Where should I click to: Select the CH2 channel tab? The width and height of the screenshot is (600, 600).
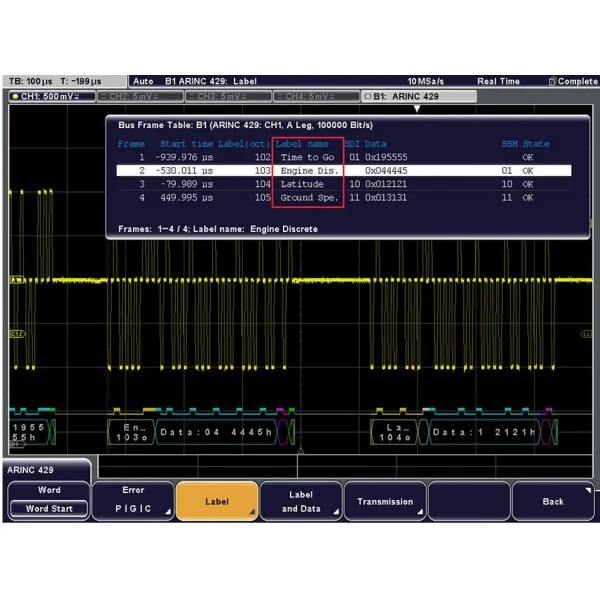coord(139,96)
